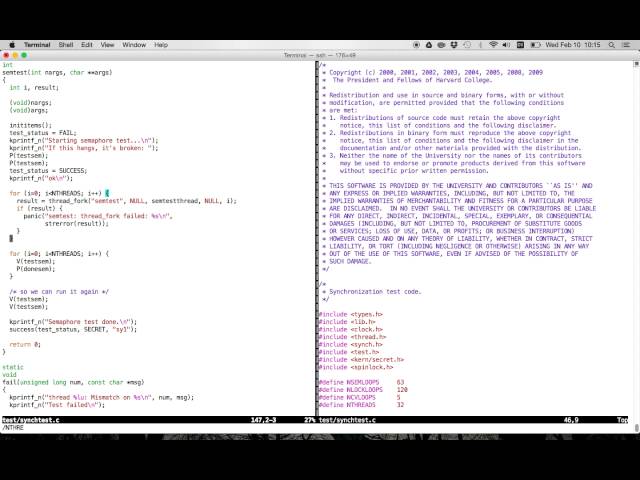Click the #define NSEMLOOPS line
640x480 pixels.
pyautogui.click(x=361, y=382)
